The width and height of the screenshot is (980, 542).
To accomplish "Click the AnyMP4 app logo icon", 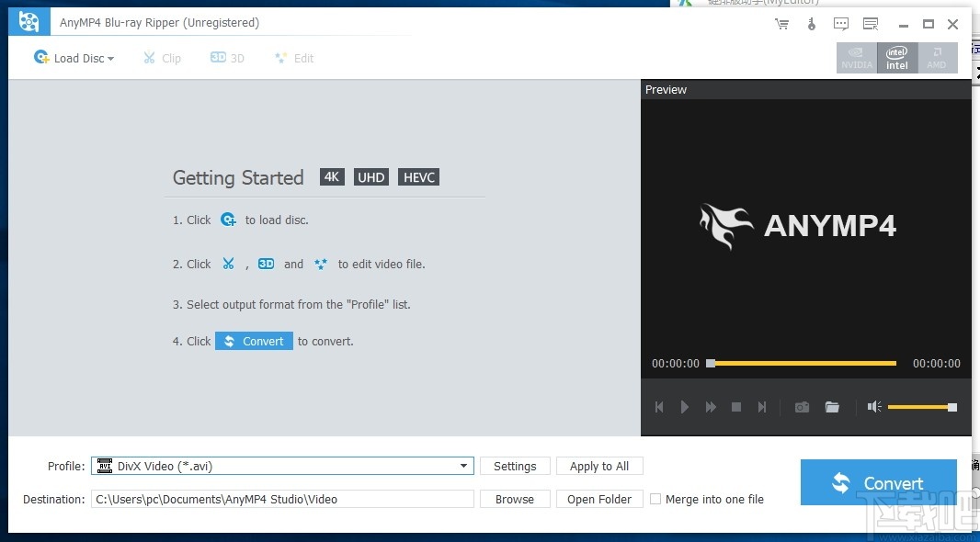I will point(28,22).
